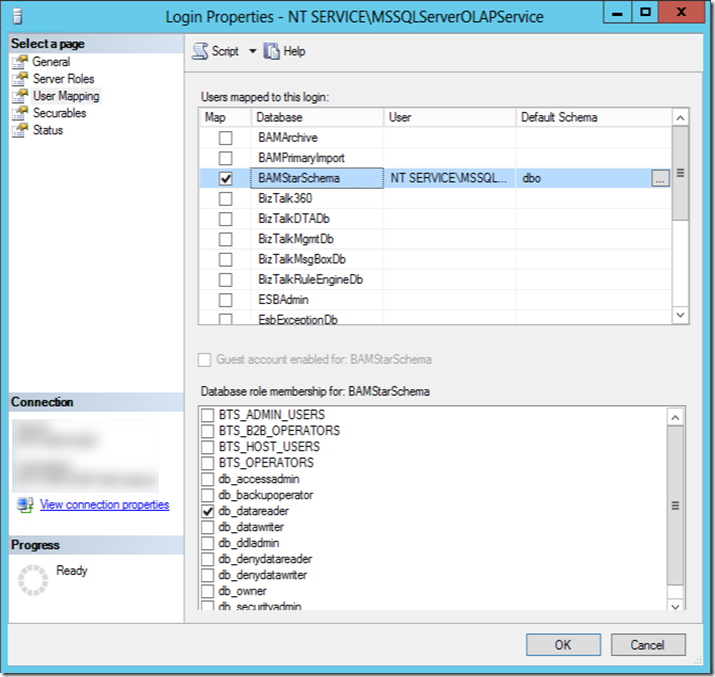Open the Server Roles page

(63, 78)
